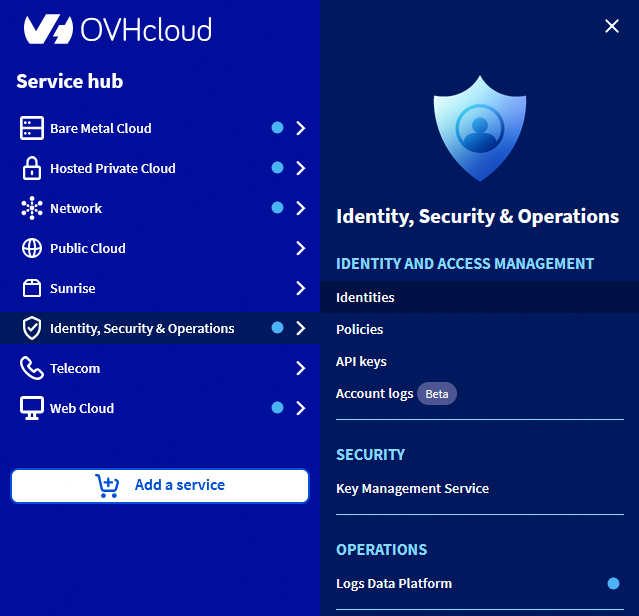Click the Bare Metal Cloud server icon
The height and width of the screenshot is (616, 639).
(x=32, y=128)
